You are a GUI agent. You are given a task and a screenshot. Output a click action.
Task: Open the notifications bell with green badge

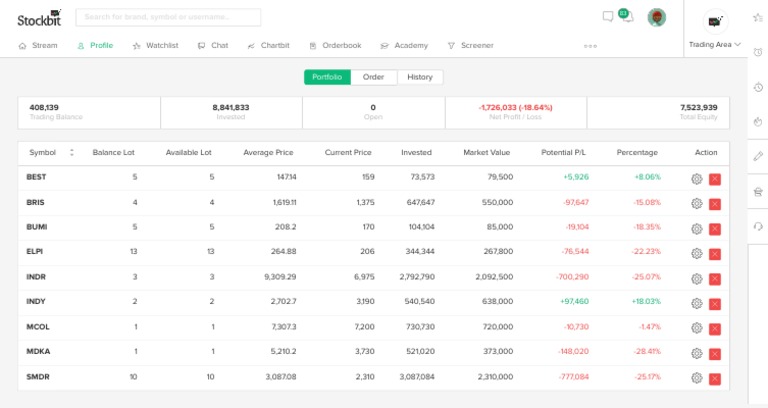[x=626, y=16]
